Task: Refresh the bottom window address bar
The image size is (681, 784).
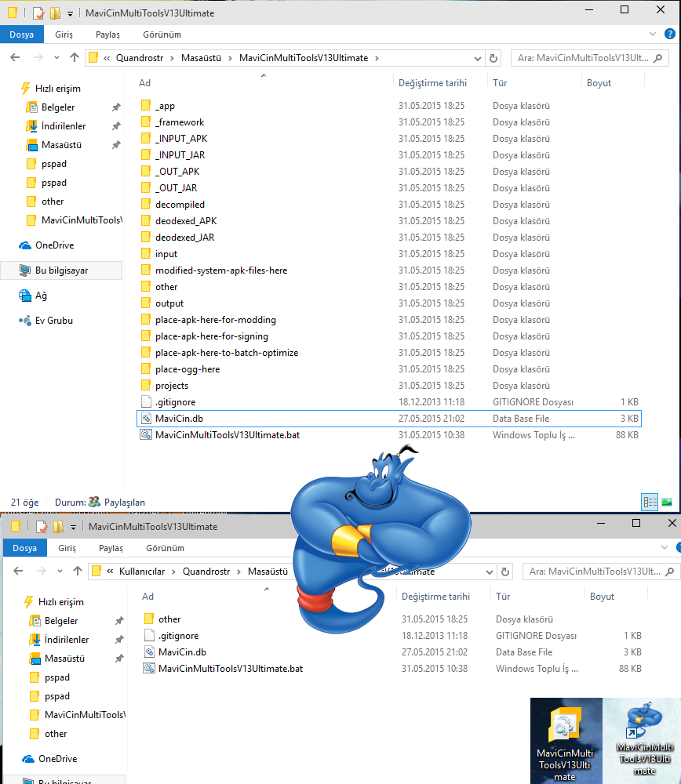Action: coord(505,572)
